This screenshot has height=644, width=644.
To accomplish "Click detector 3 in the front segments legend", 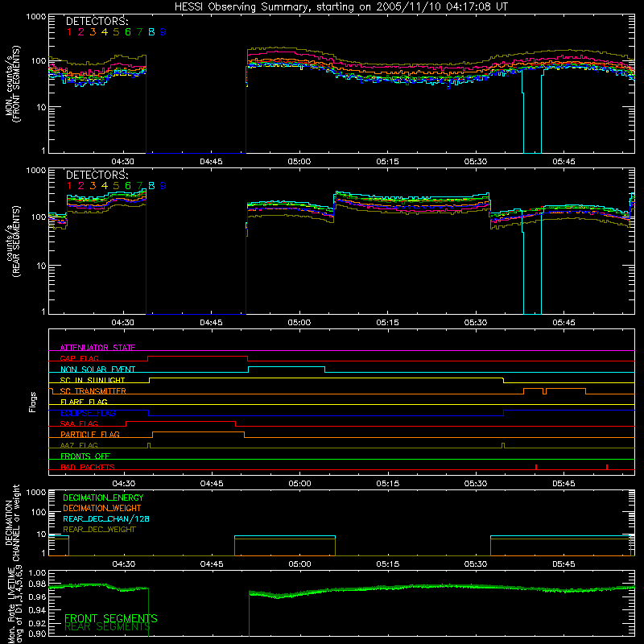I will (93, 32).
